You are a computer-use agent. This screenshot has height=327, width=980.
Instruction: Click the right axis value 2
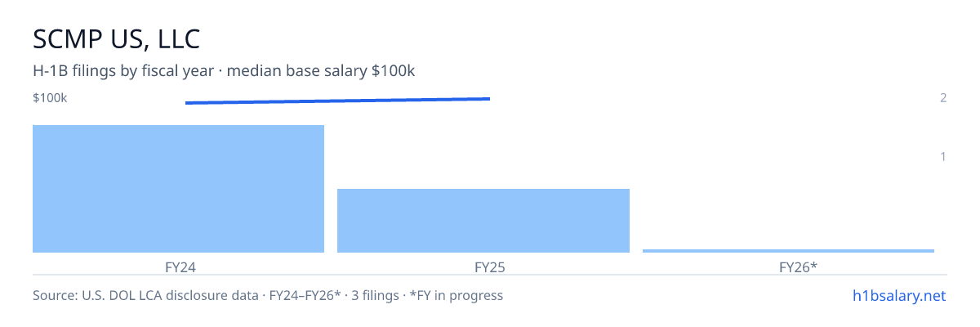[943, 98]
